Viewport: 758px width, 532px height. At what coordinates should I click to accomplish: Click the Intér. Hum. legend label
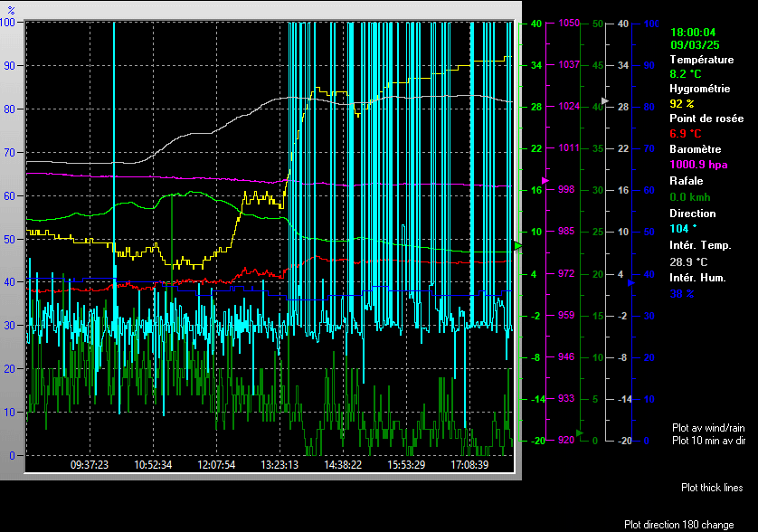pyautogui.click(x=698, y=276)
